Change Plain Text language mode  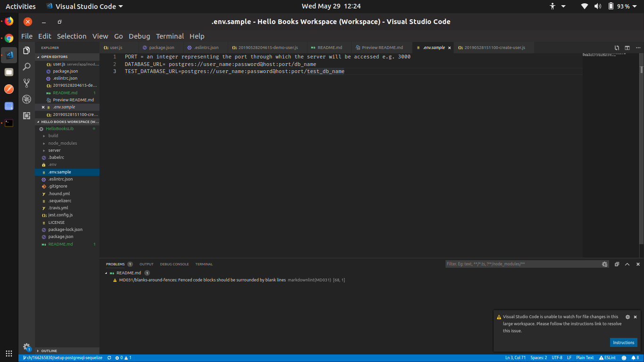click(x=585, y=358)
